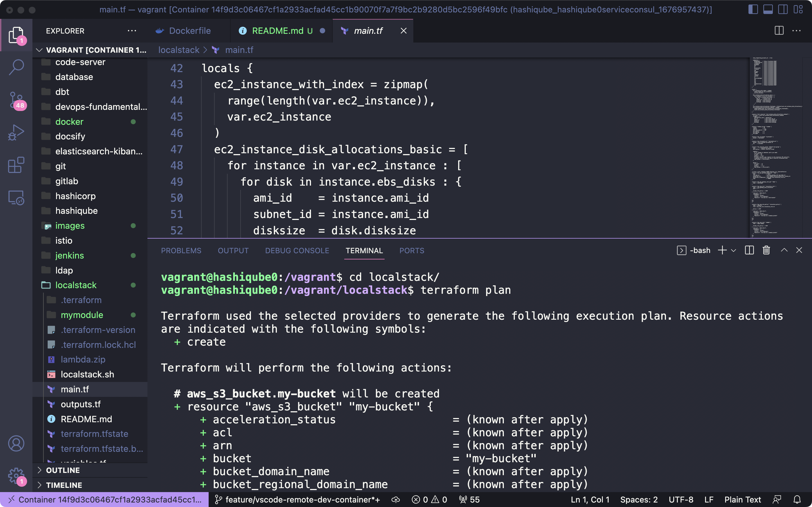This screenshot has height=507, width=812.
Task: Select the Extensions icon in activity bar
Action: point(16,165)
